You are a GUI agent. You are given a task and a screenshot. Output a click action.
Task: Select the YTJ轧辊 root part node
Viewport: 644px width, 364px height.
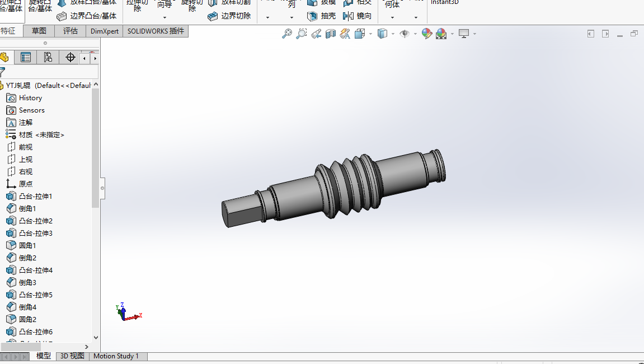[46, 86]
